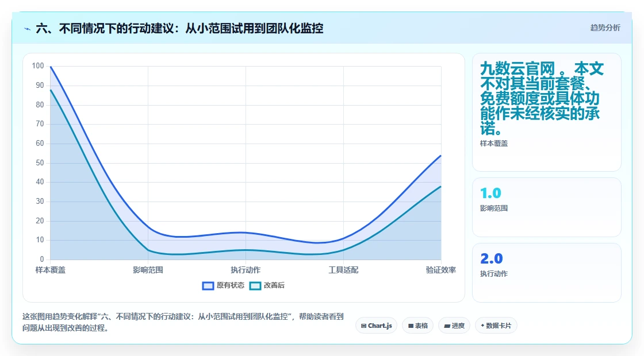Click the lightning icon beside the heading
Screen dimensions: 644x356
pos(28,29)
